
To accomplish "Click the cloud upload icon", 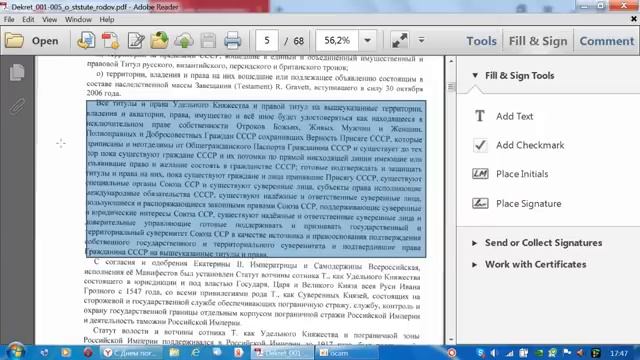I will coord(184,40).
